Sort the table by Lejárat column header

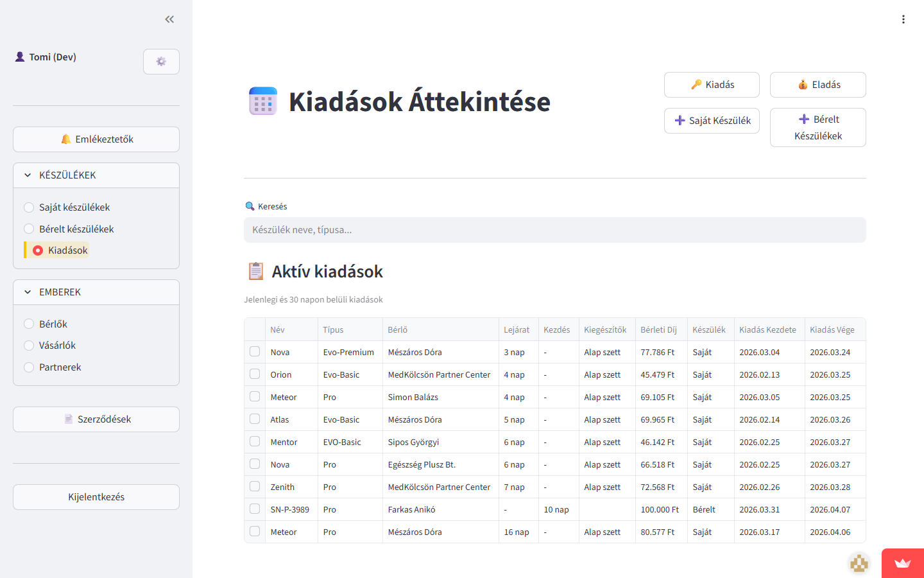pyautogui.click(x=517, y=329)
